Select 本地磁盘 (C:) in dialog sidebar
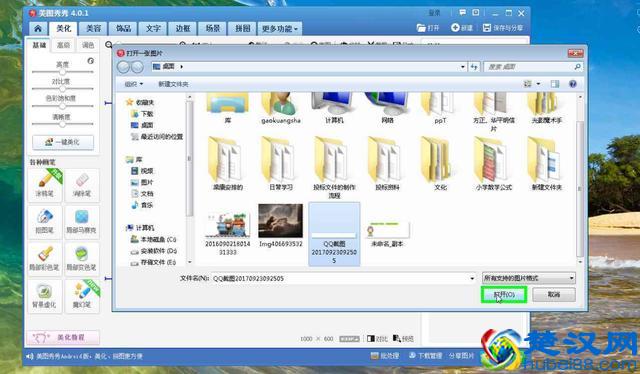 (153, 239)
